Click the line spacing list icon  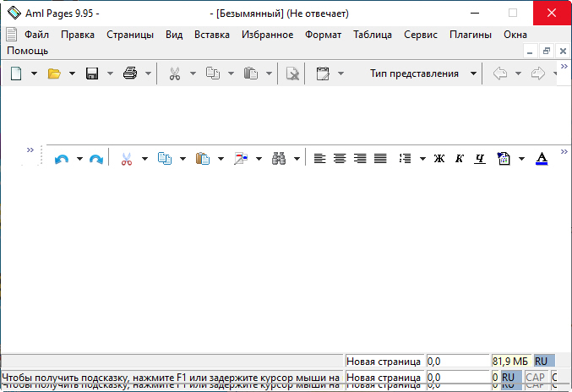pos(405,159)
